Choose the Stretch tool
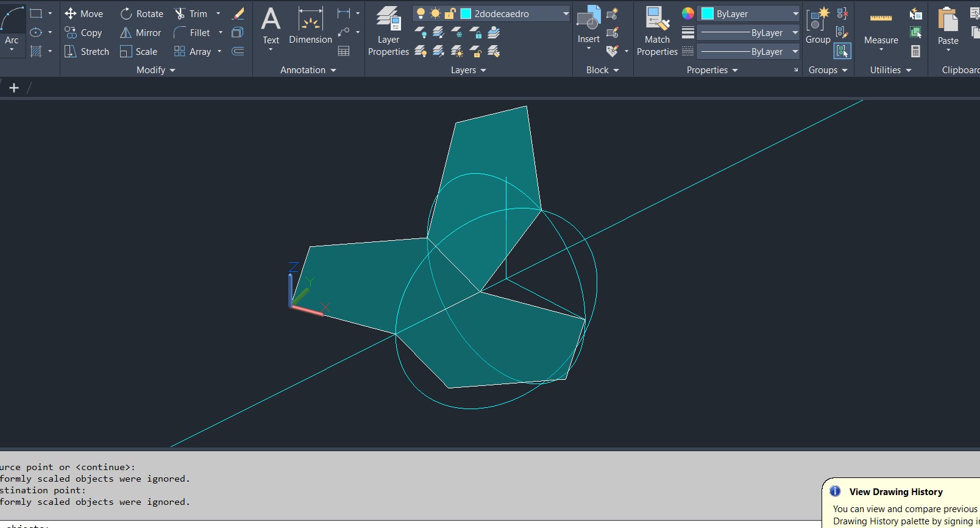The height and width of the screenshot is (528, 980). point(87,52)
